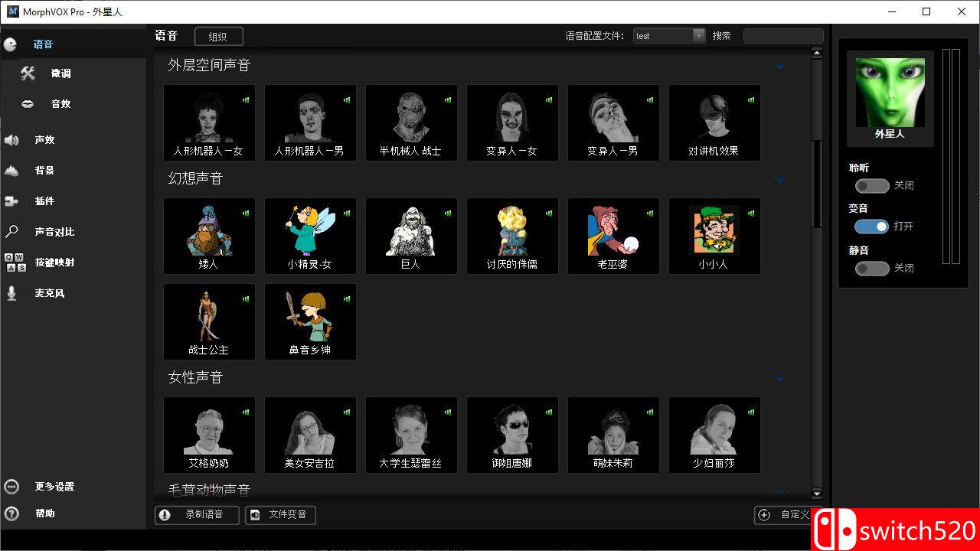Choose the 小精灵-女 fairy voice icon
Screen dimensions: 980x551
pos(310,235)
